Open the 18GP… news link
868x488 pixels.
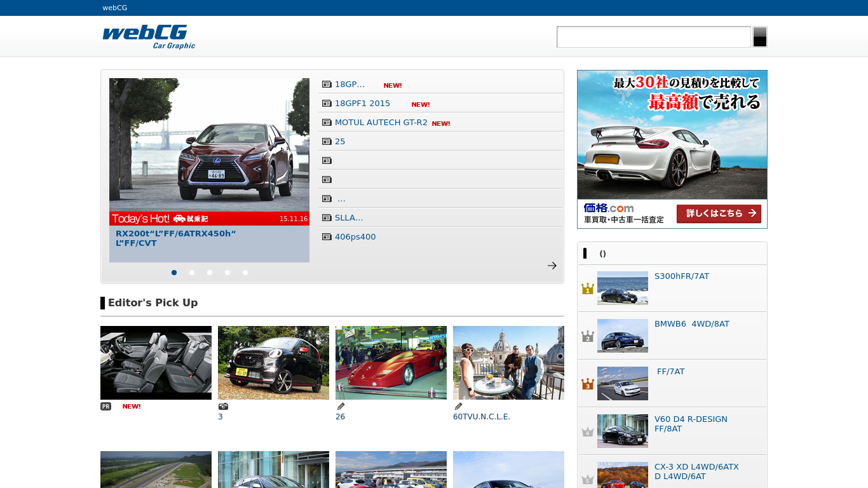pyautogui.click(x=350, y=85)
